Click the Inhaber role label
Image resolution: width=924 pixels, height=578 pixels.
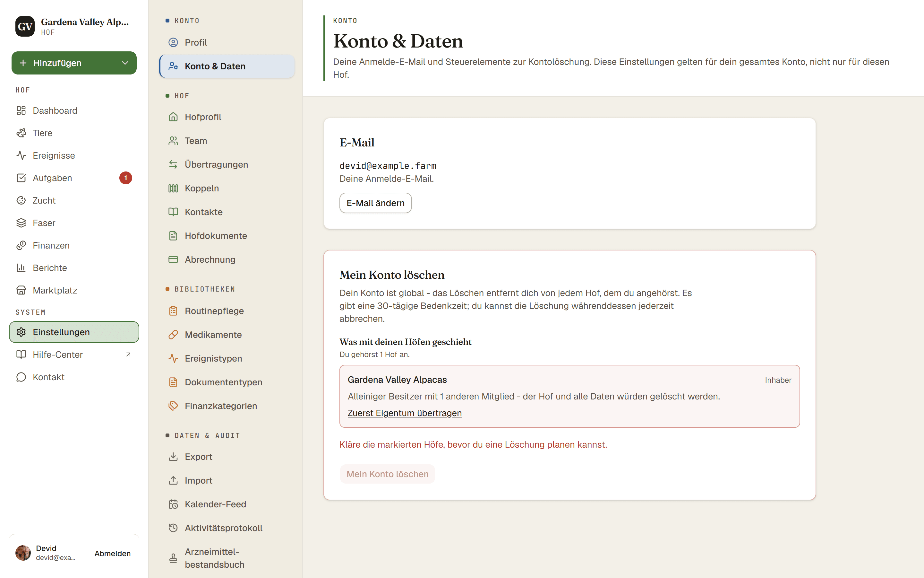click(x=778, y=380)
